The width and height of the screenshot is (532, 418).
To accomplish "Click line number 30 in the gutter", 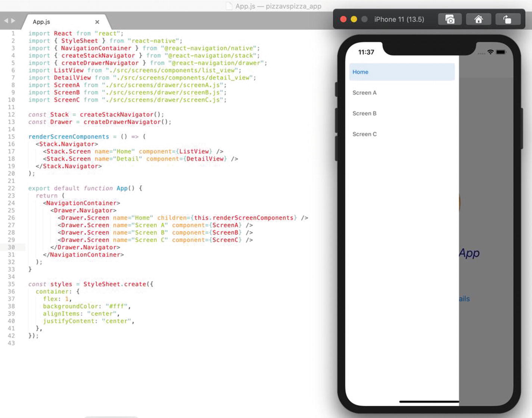I will (x=12, y=247).
